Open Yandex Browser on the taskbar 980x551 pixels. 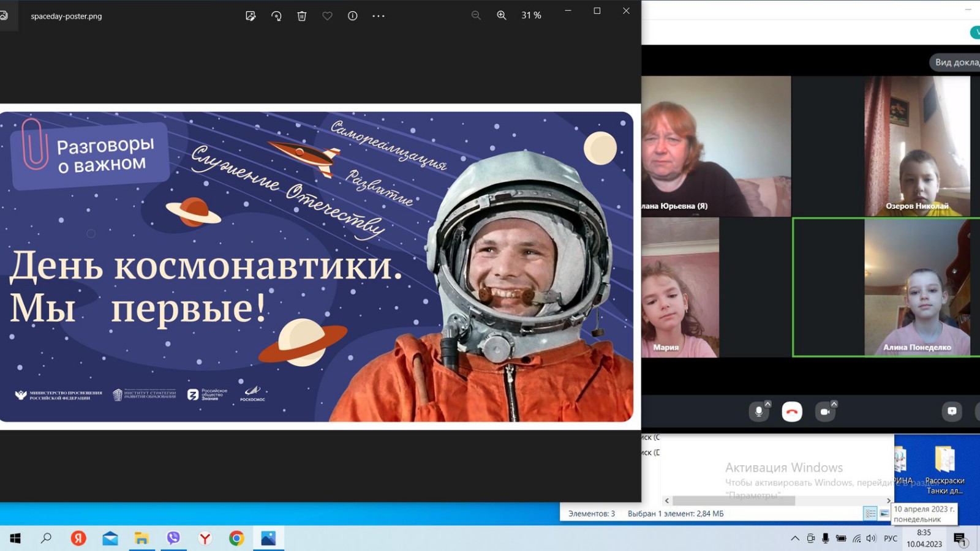click(x=205, y=538)
